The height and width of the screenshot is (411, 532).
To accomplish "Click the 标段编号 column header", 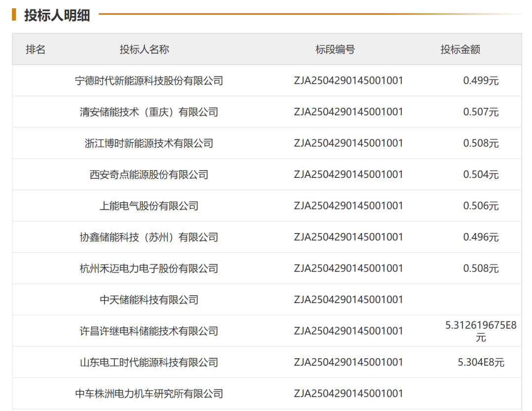I will click(335, 50).
